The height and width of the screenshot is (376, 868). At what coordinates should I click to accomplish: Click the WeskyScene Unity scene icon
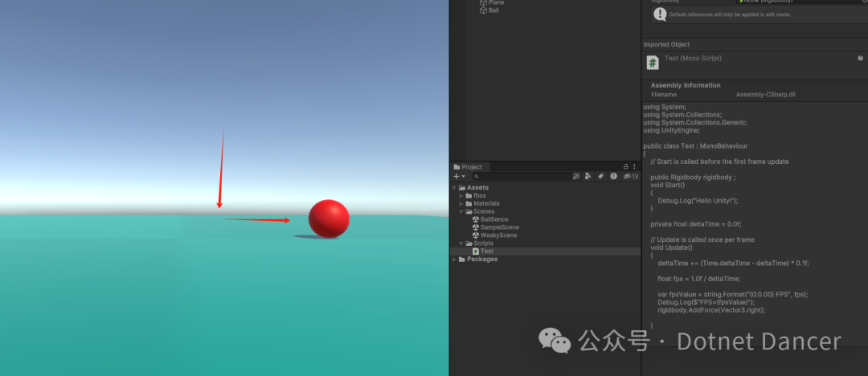tap(476, 235)
